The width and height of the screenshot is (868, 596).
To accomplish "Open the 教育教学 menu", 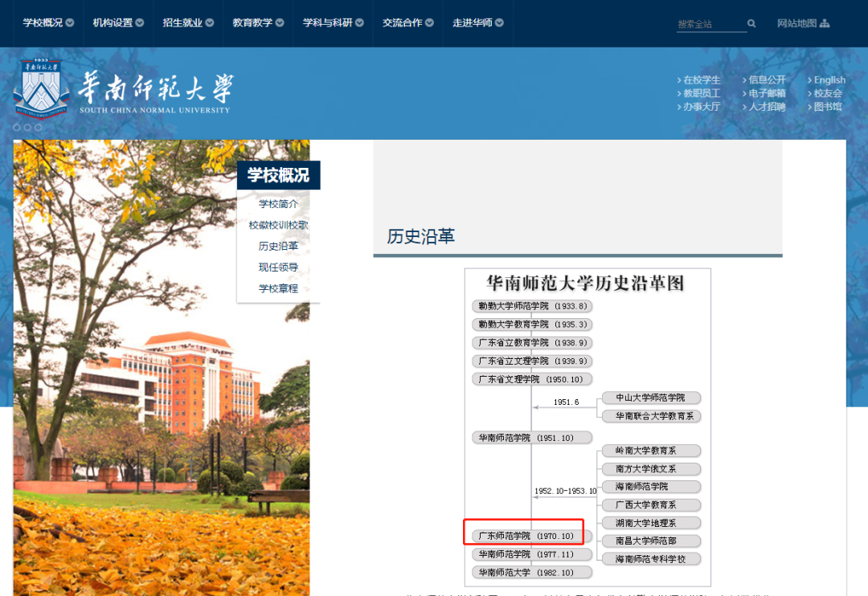I will pyautogui.click(x=252, y=22).
